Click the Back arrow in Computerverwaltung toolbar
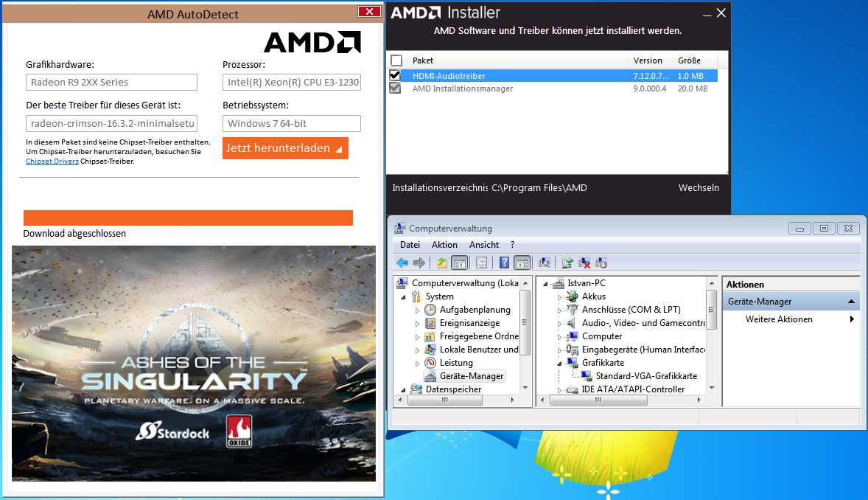The height and width of the screenshot is (500, 868). coord(402,263)
